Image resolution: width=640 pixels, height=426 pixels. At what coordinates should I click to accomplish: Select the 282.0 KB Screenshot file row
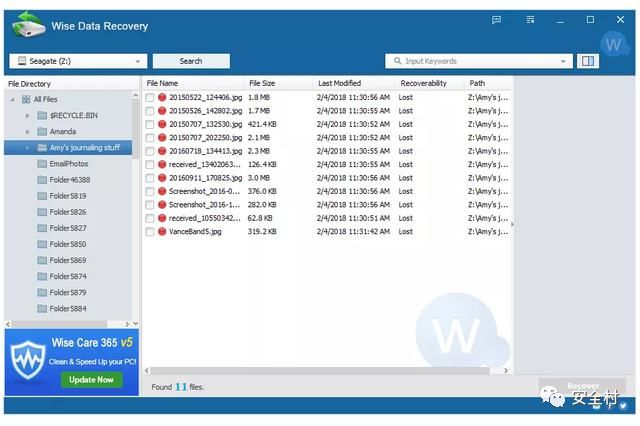327,205
